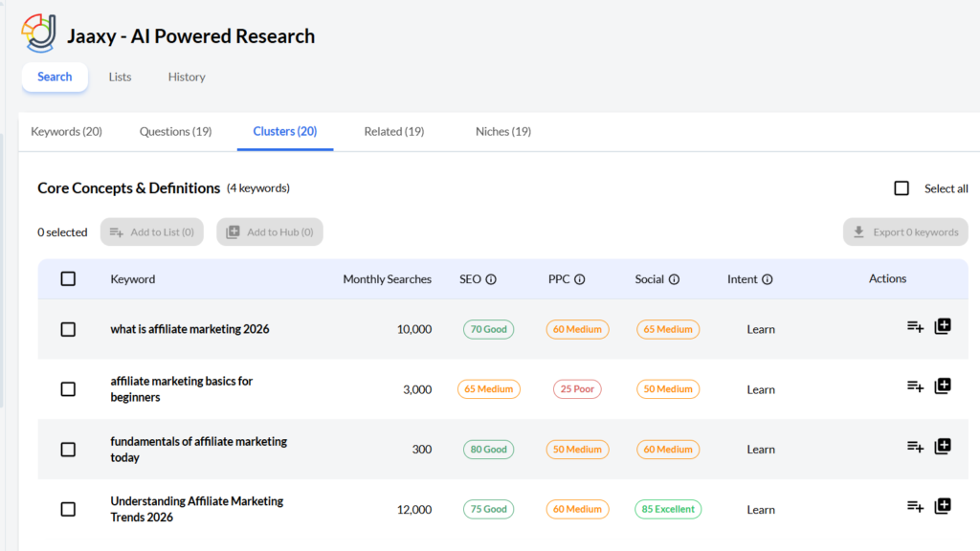Click the SEO column info icon
The image size is (980, 551).
491,280
